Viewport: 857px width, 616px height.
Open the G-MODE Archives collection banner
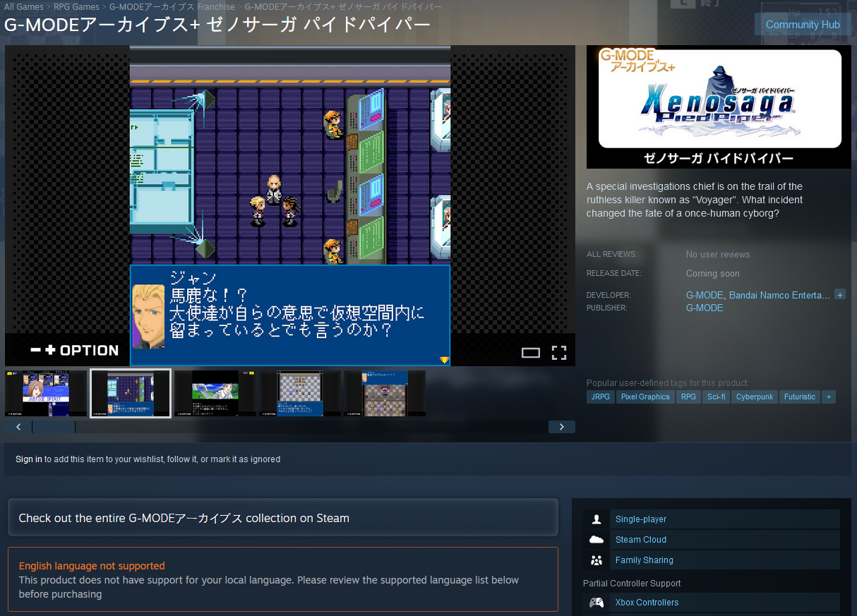(282, 518)
